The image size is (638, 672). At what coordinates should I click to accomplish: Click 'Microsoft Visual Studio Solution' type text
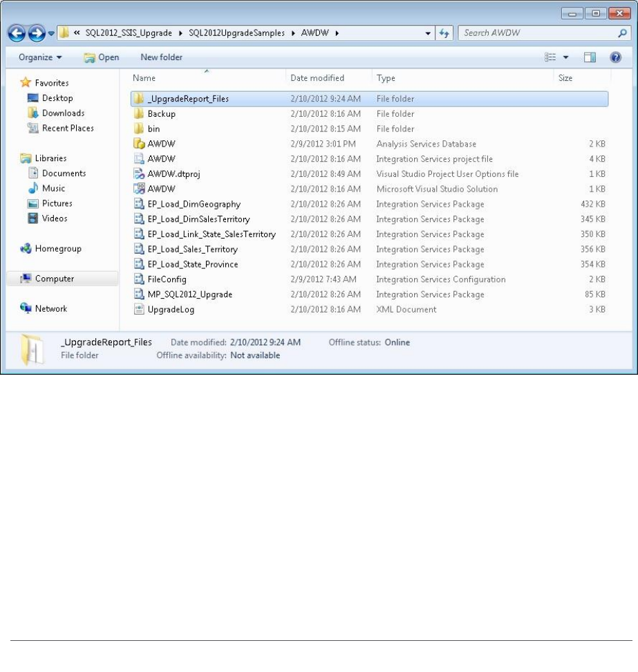pyautogui.click(x=437, y=189)
